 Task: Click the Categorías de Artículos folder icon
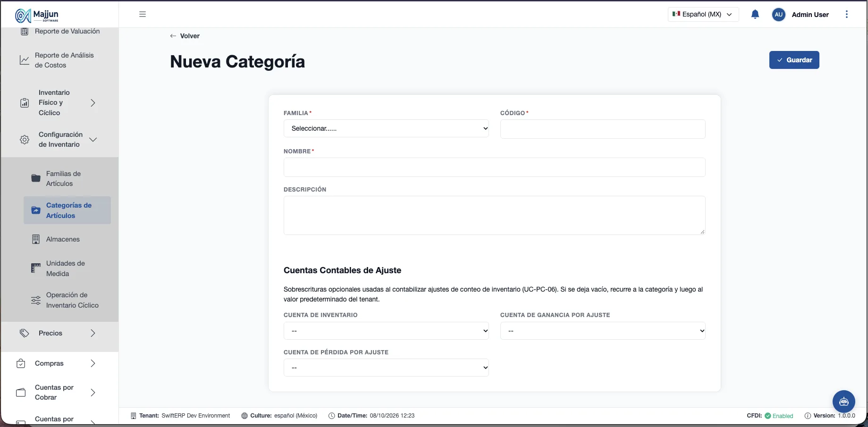pos(36,210)
